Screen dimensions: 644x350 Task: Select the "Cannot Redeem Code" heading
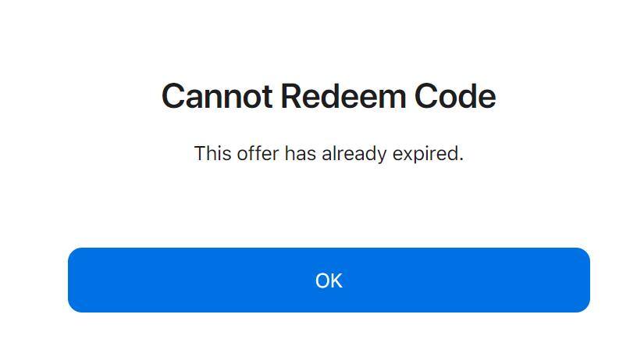[329, 96]
